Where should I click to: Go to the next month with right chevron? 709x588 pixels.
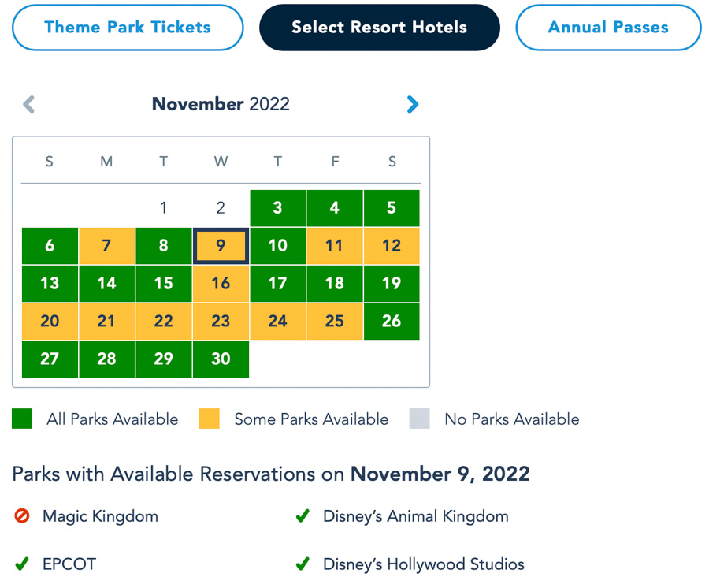412,104
